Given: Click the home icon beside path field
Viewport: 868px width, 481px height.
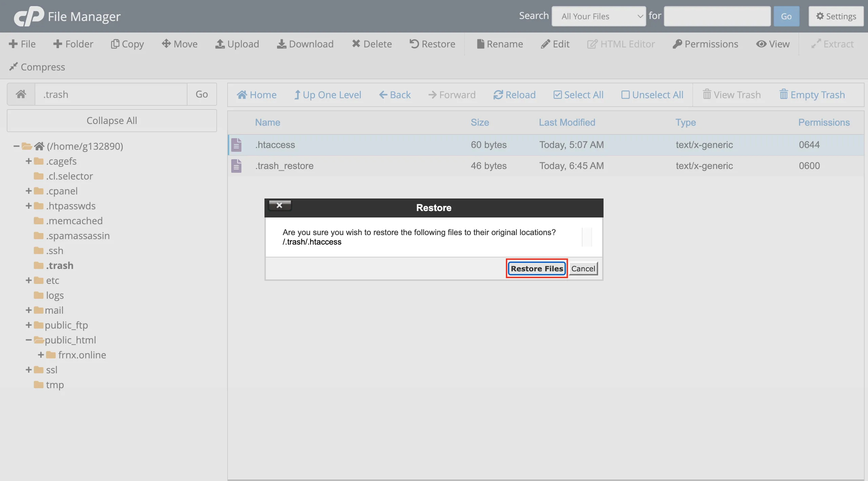Looking at the screenshot, I should (x=21, y=94).
